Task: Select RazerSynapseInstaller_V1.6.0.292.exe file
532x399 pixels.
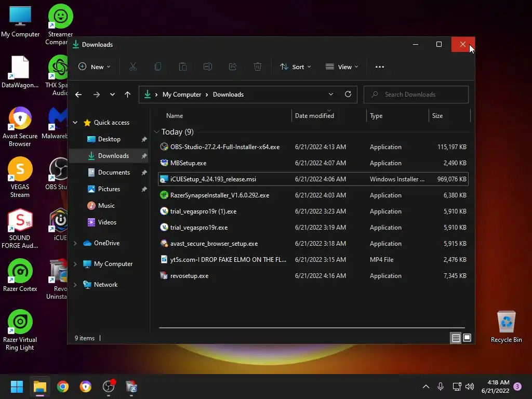Action: click(x=313, y=195)
